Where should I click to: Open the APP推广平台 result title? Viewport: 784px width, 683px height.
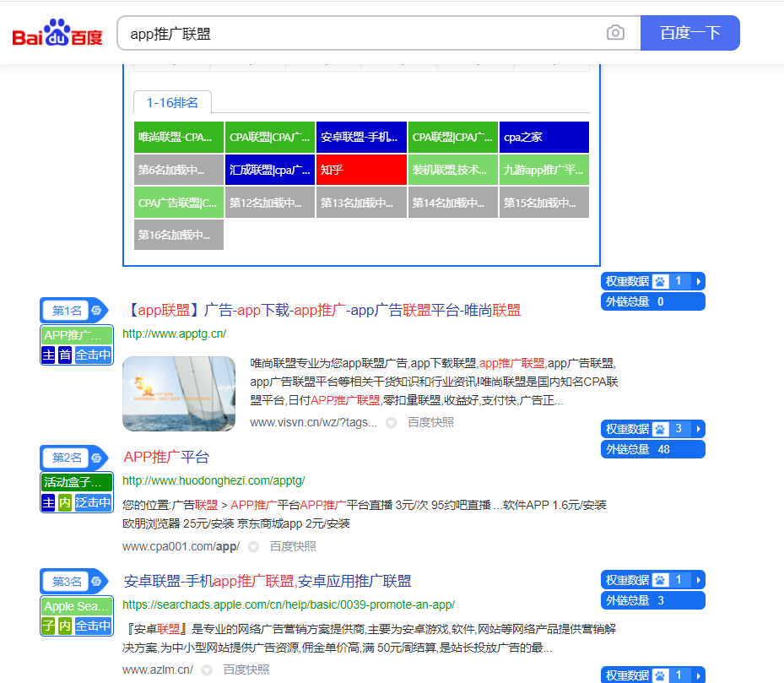pos(166,457)
